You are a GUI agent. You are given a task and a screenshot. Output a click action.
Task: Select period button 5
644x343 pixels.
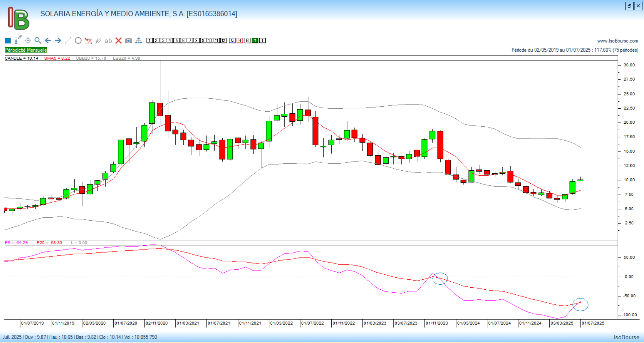[176, 41]
